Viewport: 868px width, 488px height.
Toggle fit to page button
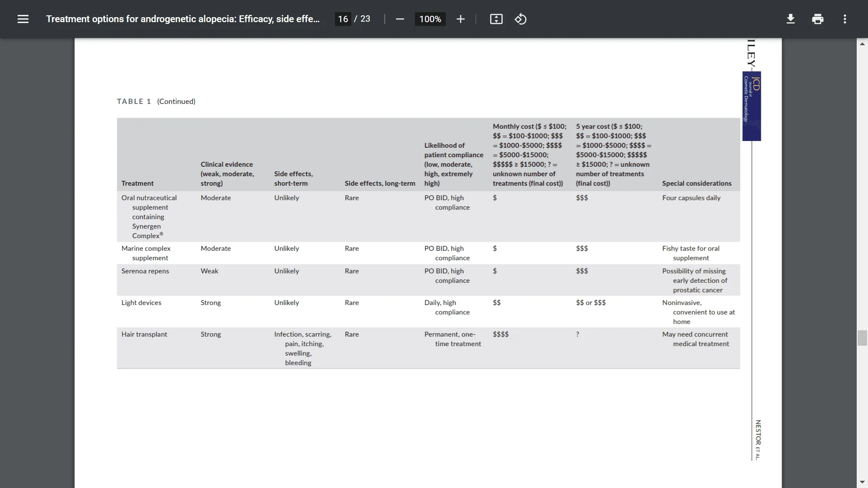496,19
